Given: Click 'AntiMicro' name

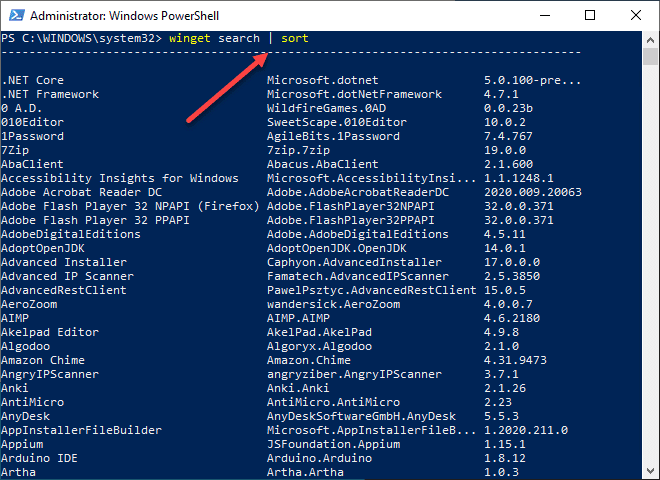Looking at the screenshot, I should [x=32, y=402].
